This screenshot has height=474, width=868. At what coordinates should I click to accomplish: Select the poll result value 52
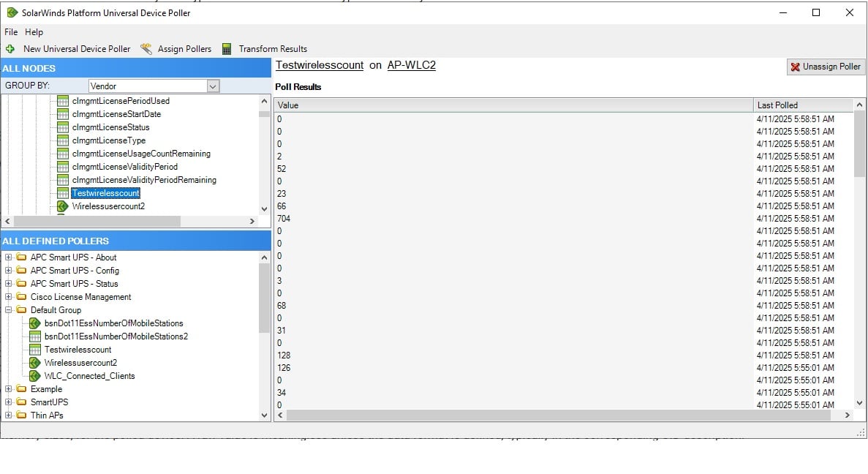click(282, 169)
